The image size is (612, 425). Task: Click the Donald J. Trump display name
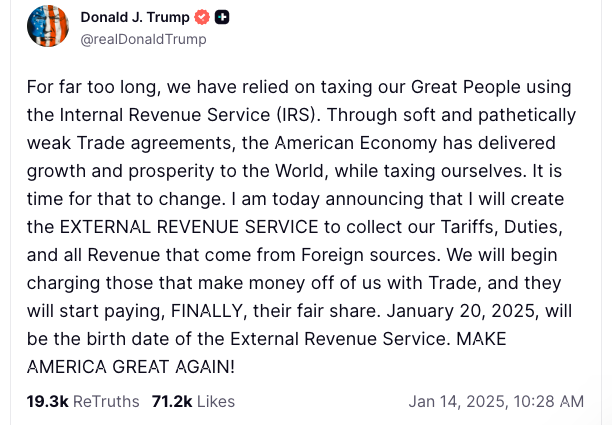point(134,17)
